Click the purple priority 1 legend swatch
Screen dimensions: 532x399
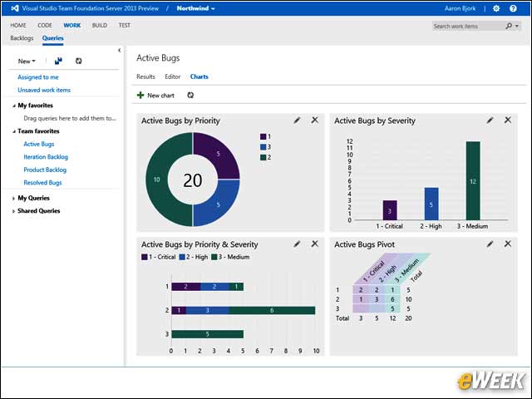(x=263, y=136)
